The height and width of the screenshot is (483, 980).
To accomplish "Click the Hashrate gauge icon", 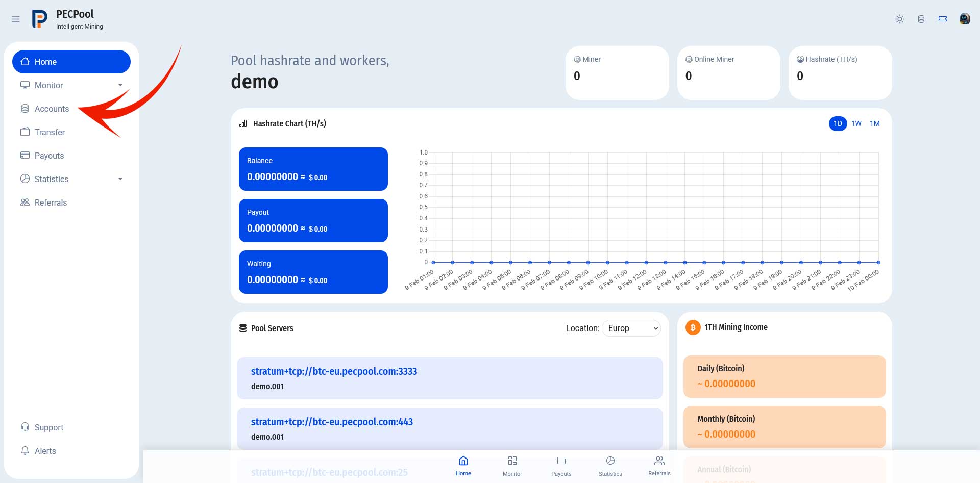I will point(800,59).
